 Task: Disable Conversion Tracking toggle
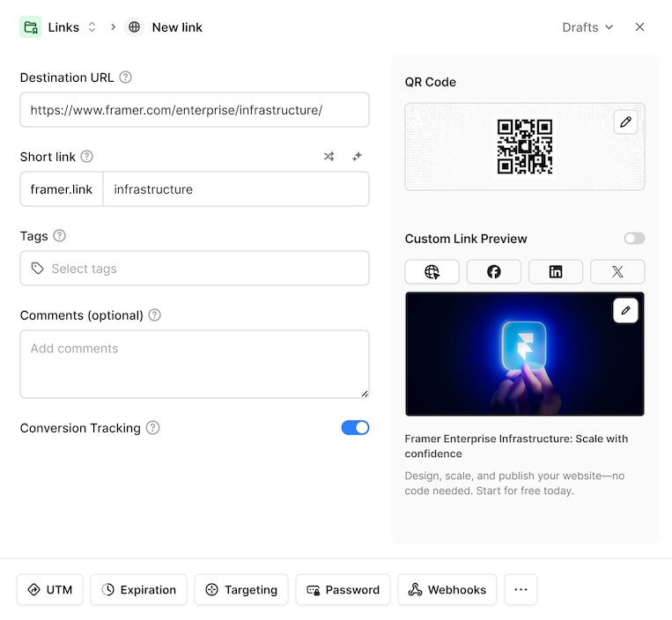355,428
